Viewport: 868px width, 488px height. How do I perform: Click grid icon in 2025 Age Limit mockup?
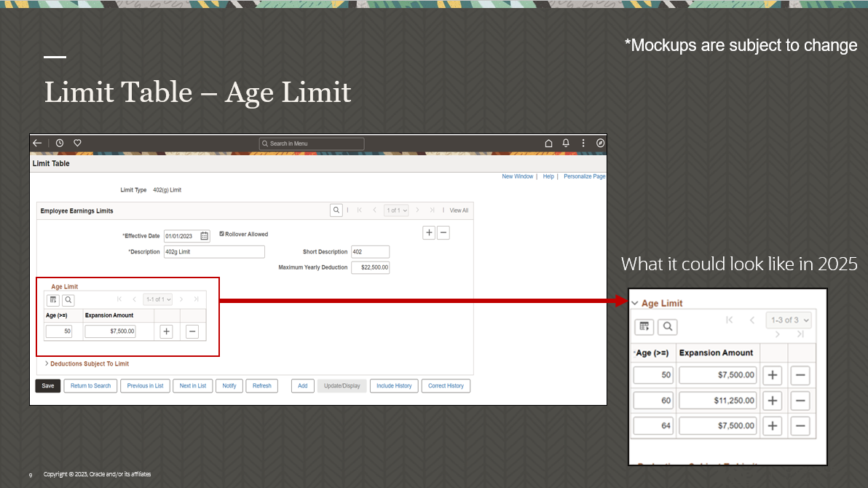(644, 326)
